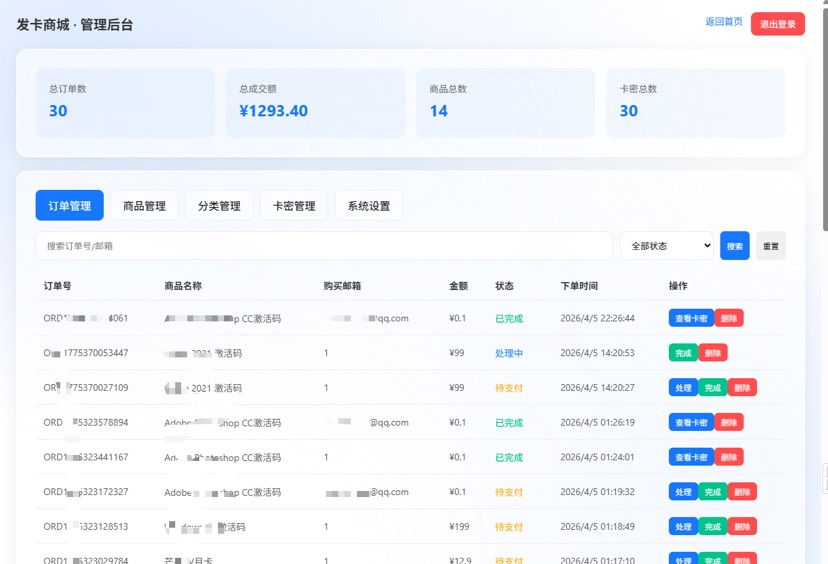Screen dimensions: 828x564
Task: Open the 订单管理 tab
Action: coord(69,205)
